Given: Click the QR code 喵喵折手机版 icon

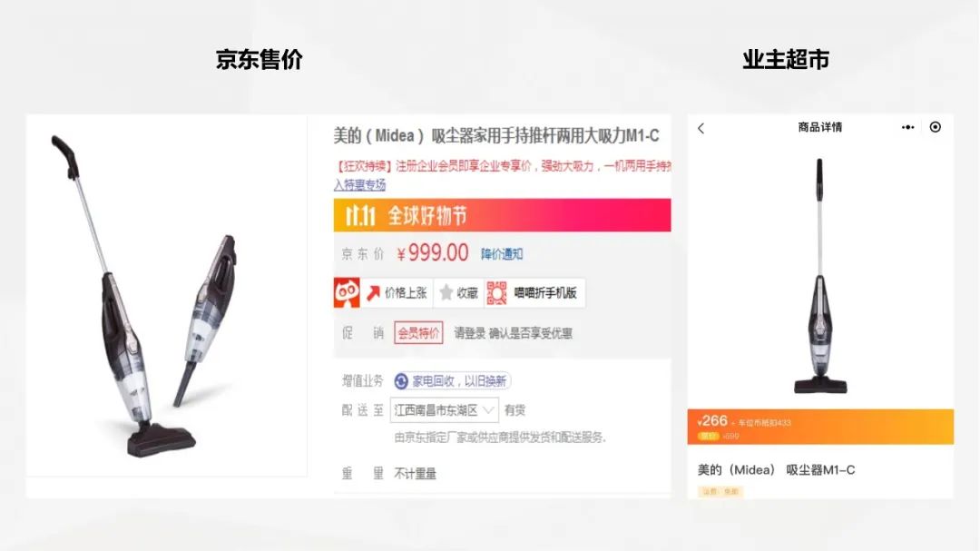Looking at the screenshot, I should point(496,292).
